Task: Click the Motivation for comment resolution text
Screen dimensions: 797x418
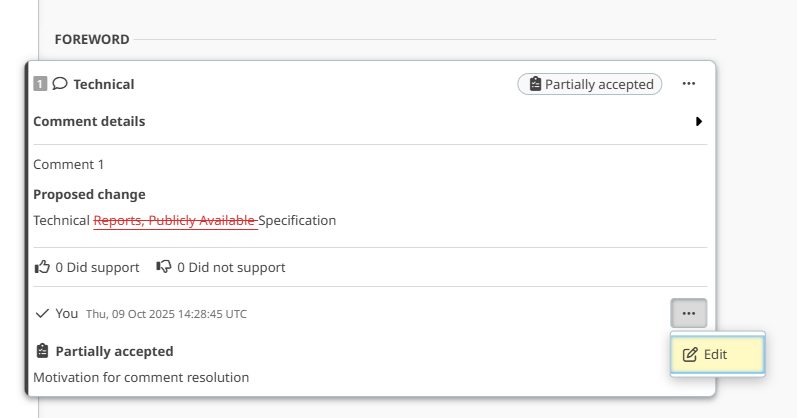Action: coord(141,377)
